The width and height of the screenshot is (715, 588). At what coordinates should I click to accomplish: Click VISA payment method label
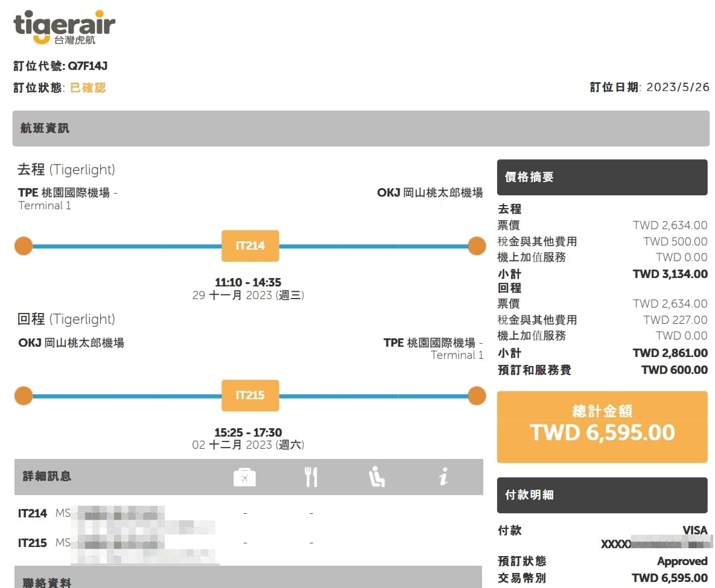click(x=695, y=530)
